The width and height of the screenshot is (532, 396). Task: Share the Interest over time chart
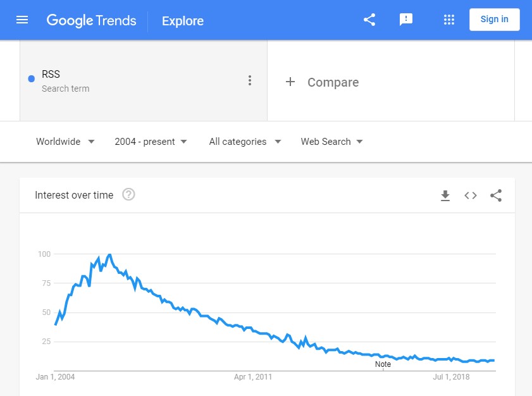point(496,195)
